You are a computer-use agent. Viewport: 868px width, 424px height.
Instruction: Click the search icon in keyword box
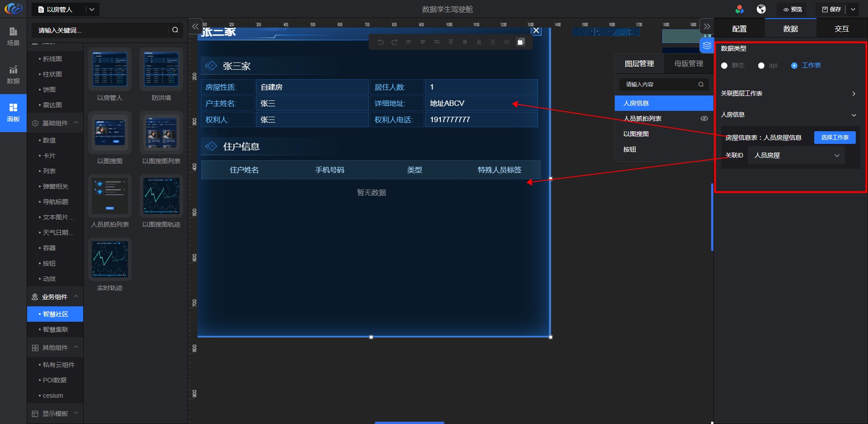[175, 30]
